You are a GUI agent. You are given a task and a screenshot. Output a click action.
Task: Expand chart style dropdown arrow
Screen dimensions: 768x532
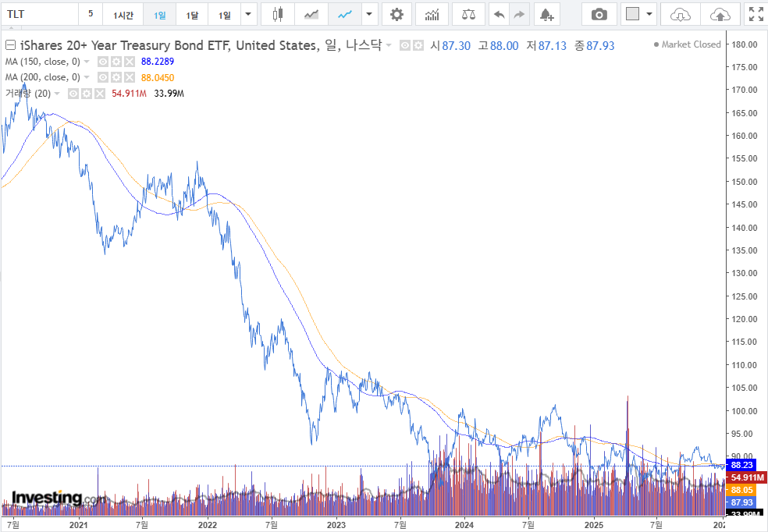point(369,14)
